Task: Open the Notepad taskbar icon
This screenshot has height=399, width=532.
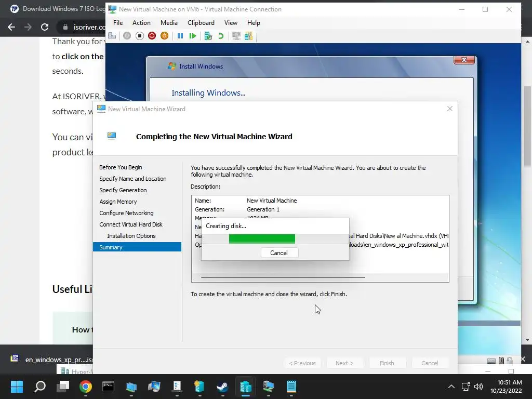Action: click(291, 387)
